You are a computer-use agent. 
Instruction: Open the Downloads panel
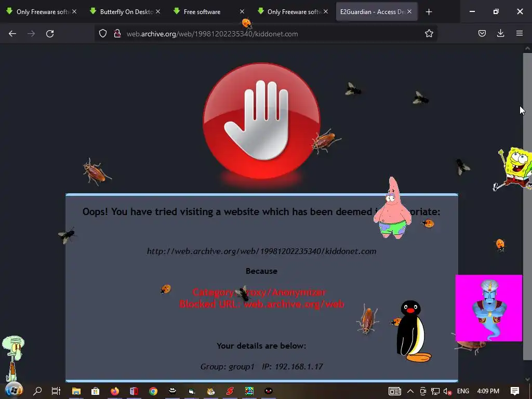[x=500, y=33]
